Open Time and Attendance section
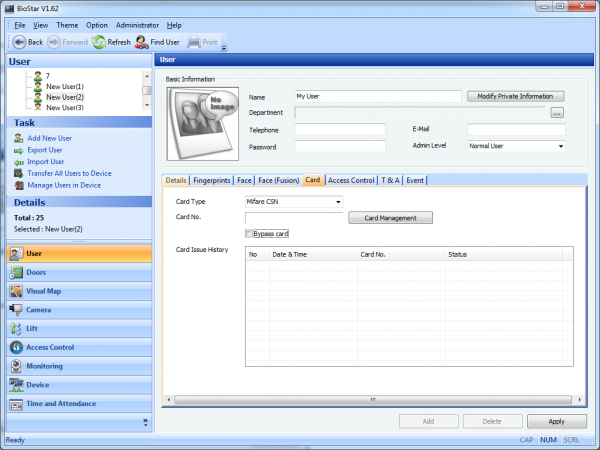 click(x=60, y=404)
